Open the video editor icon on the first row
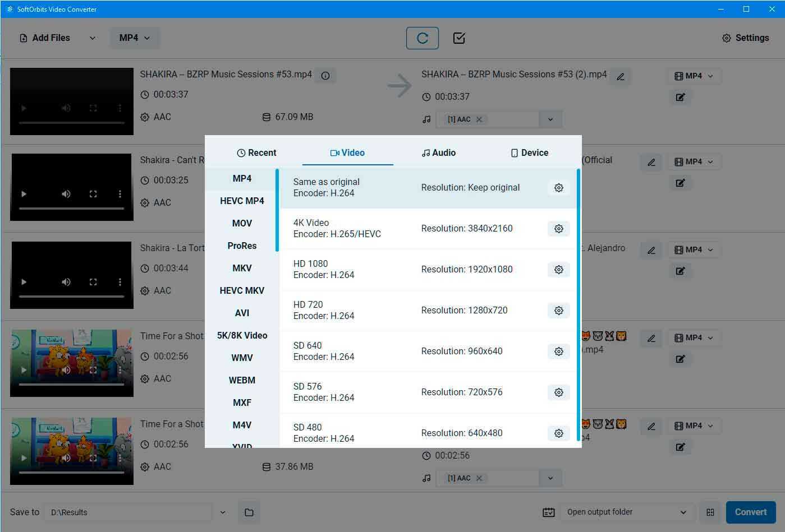This screenshot has width=785, height=532. 680,97
